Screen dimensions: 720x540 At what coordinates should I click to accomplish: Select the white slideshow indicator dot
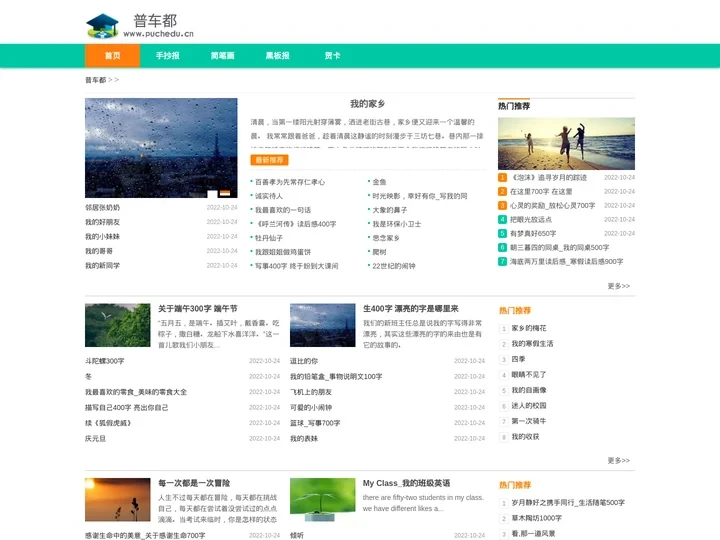pyautogui.click(x=213, y=193)
